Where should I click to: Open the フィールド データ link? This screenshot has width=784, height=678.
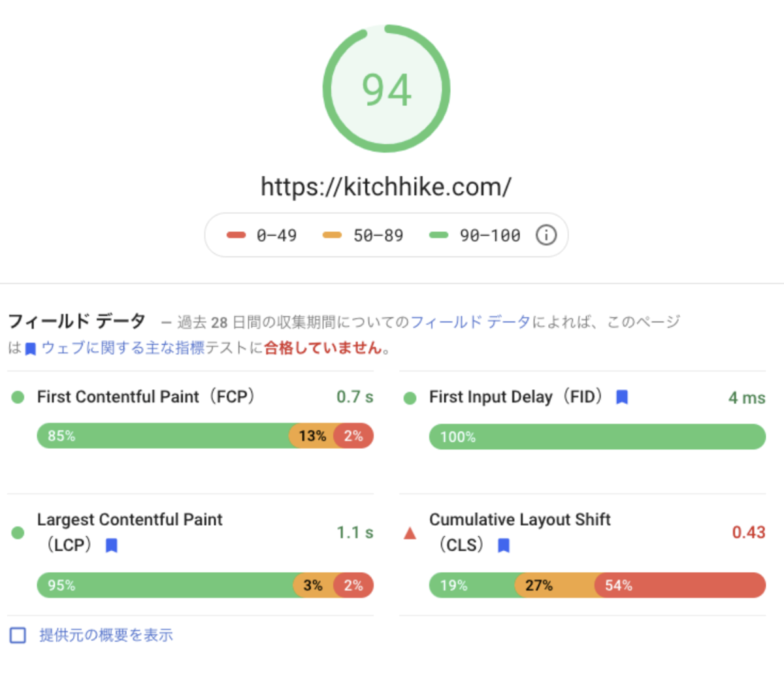coord(470,321)
